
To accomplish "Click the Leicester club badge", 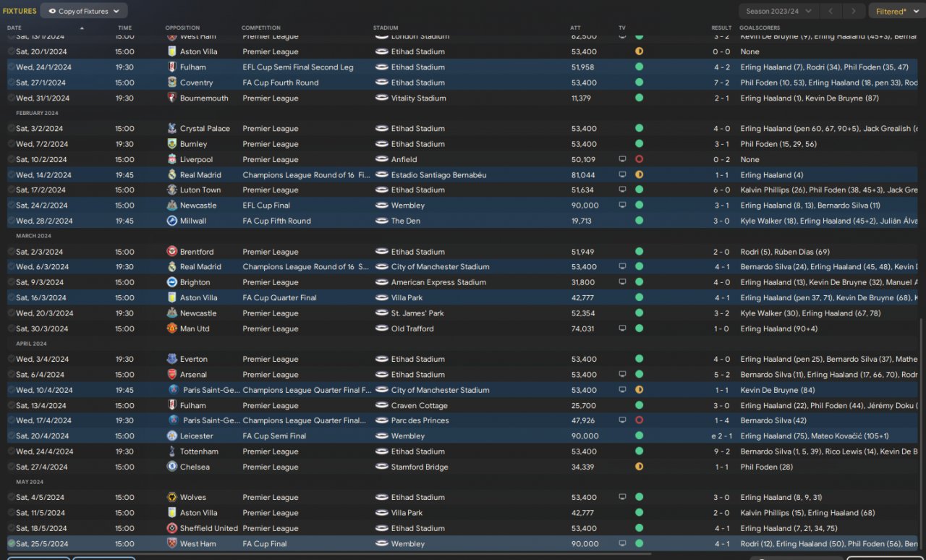I will (171, 436).
